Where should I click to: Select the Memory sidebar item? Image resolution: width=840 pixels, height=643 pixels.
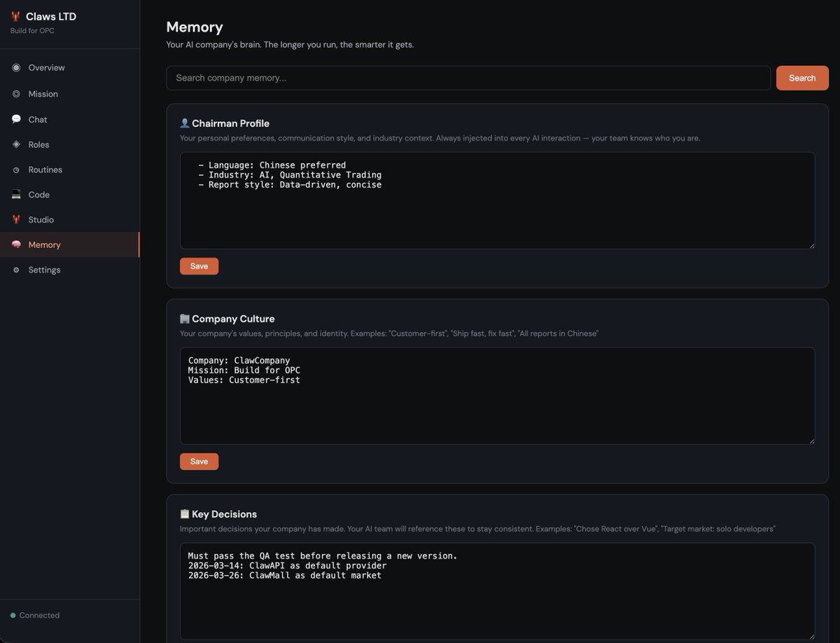70,244
